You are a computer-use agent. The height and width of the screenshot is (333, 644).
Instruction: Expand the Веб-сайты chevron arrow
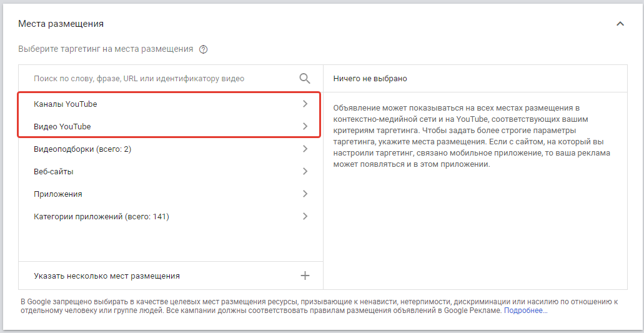(x=305, y=171)
